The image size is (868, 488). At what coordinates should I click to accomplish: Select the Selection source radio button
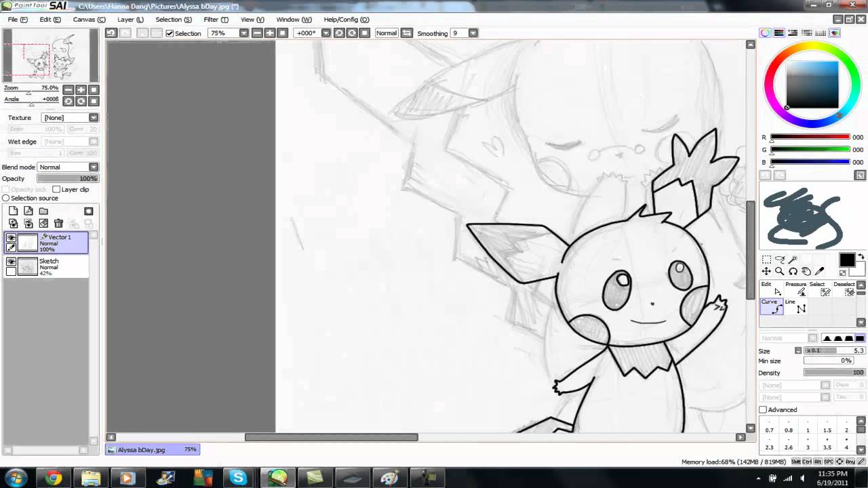[6, 199]
